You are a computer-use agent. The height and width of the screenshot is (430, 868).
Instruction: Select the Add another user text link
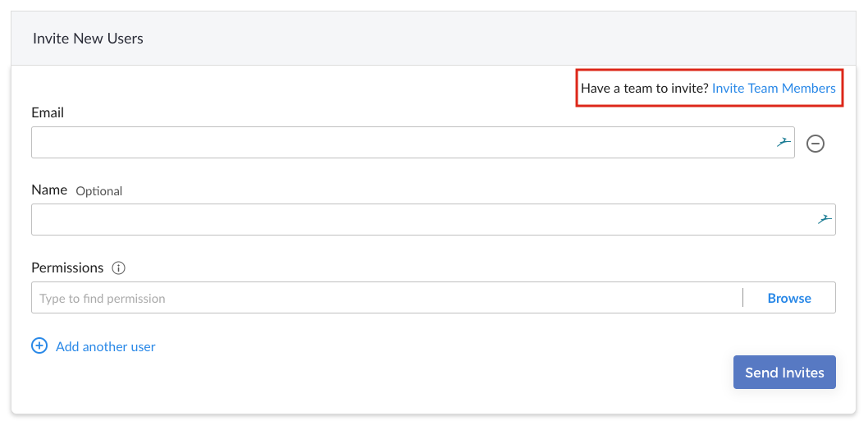click(x=106, y=347)
